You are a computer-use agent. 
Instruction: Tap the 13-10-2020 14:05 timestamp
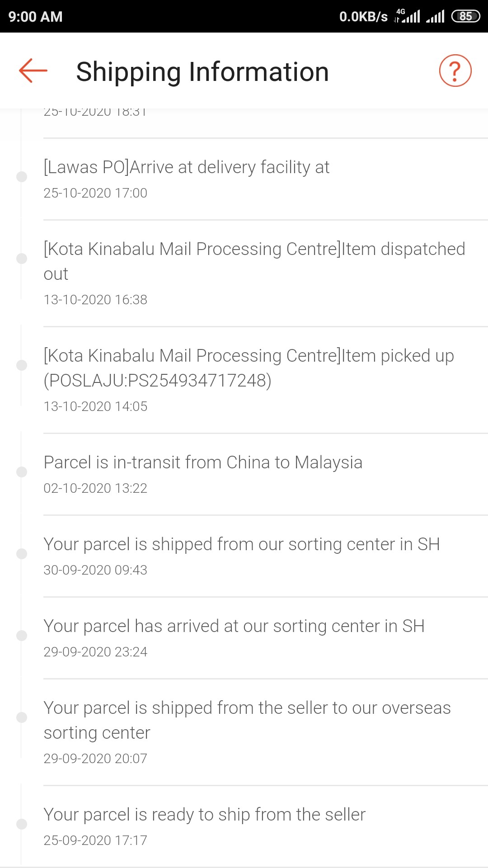(x=95, y=406)
